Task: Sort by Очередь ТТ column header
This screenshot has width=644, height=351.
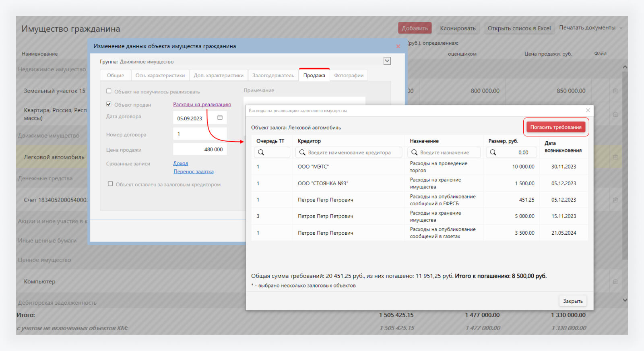Action: pos(270,141)
